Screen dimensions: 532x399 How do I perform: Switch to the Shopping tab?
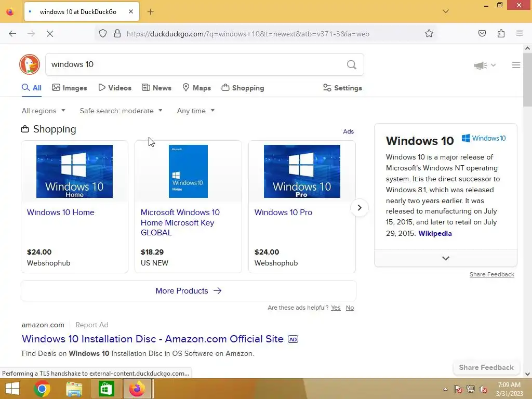243,88
